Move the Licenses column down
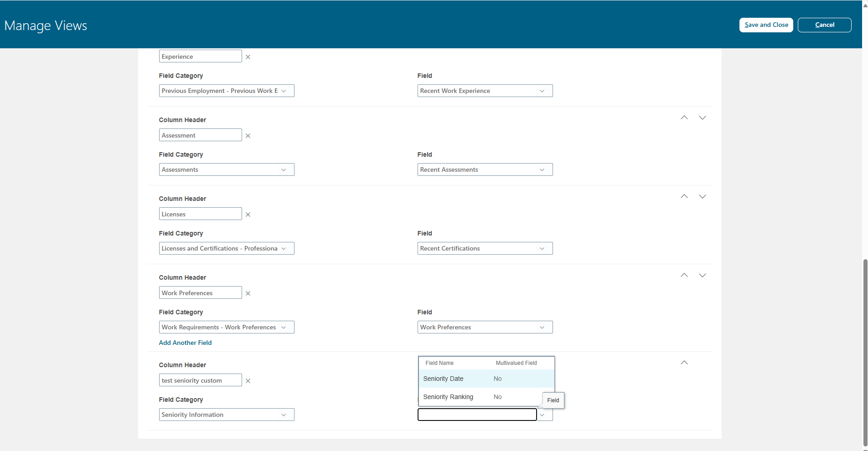This screenshot has width=868, height=451. pos(703,196)
